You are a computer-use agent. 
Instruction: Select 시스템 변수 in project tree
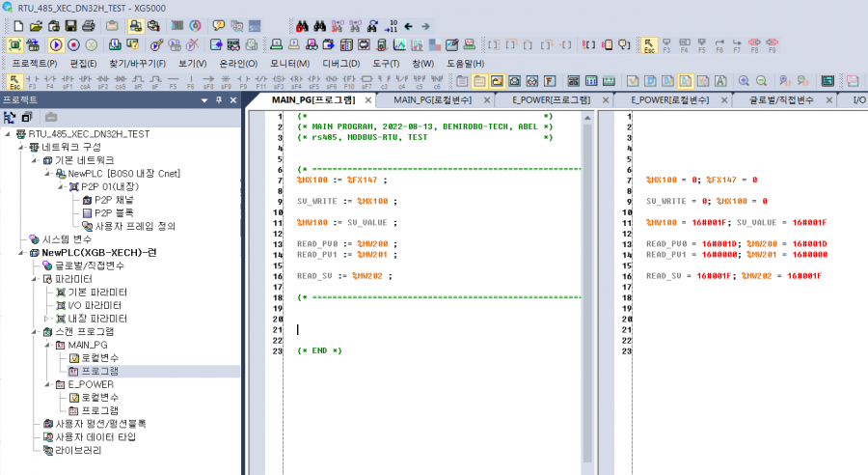(x=67, y=238)
